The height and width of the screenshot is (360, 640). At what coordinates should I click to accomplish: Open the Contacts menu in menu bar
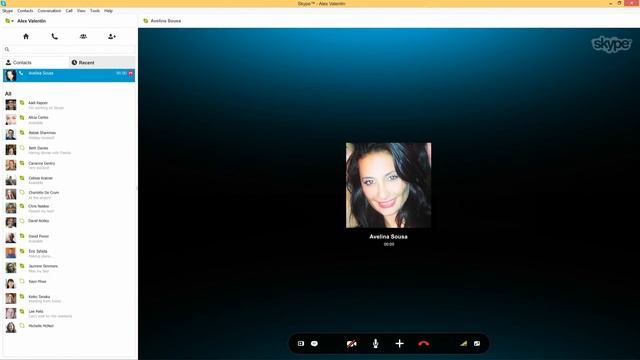coord(25,11)
